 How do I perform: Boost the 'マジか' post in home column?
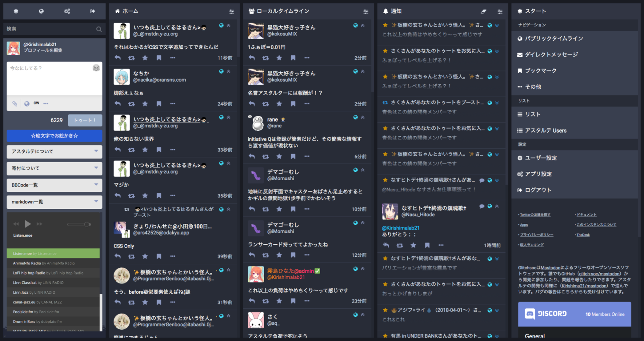point(131,196)
